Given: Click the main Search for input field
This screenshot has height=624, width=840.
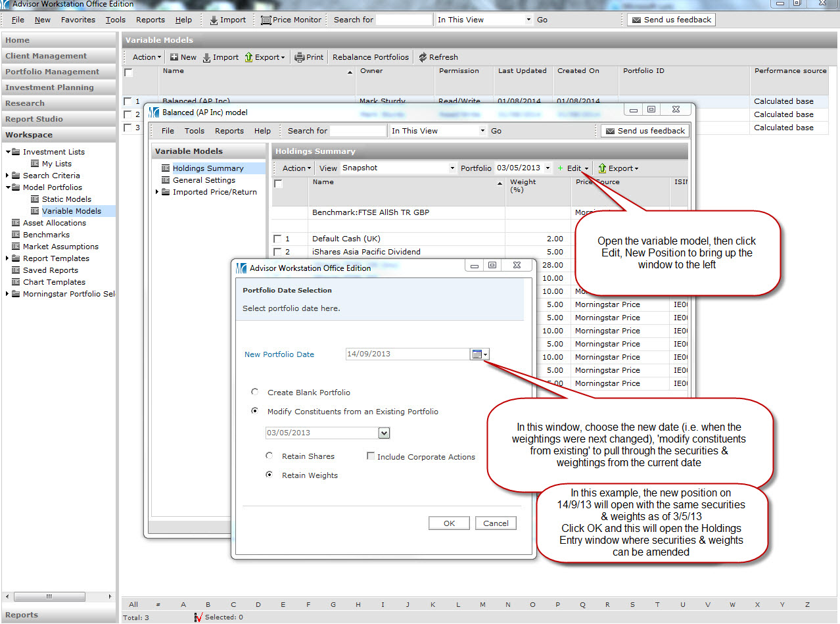Looking at the screenshot, I should tap(404, 20).
